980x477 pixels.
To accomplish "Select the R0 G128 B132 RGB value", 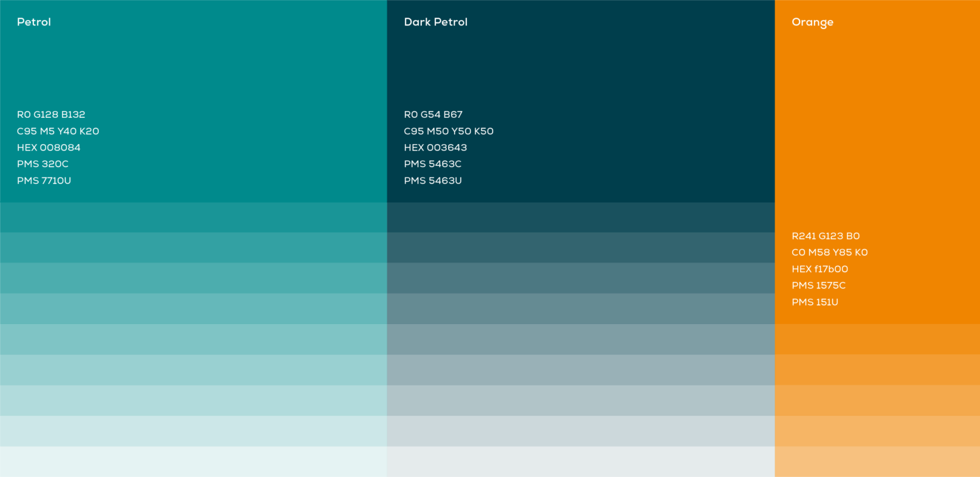I will click(x=51, y=114).
